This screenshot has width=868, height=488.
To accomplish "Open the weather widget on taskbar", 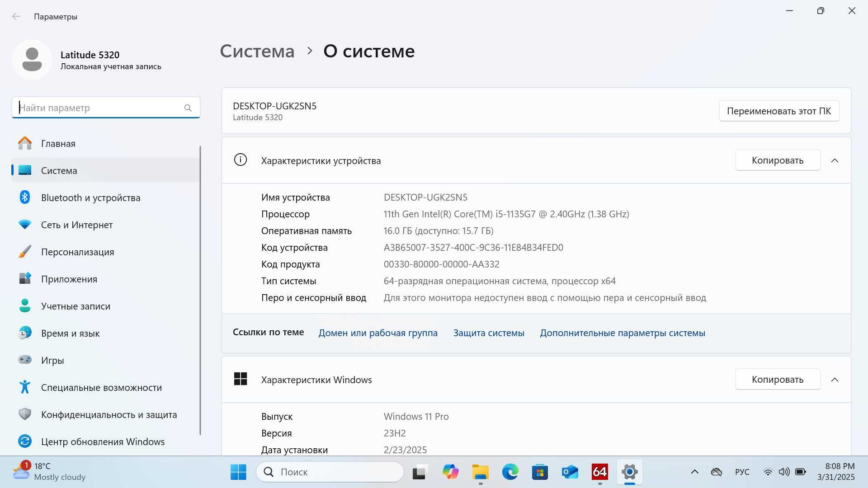I will pos(49,472).
